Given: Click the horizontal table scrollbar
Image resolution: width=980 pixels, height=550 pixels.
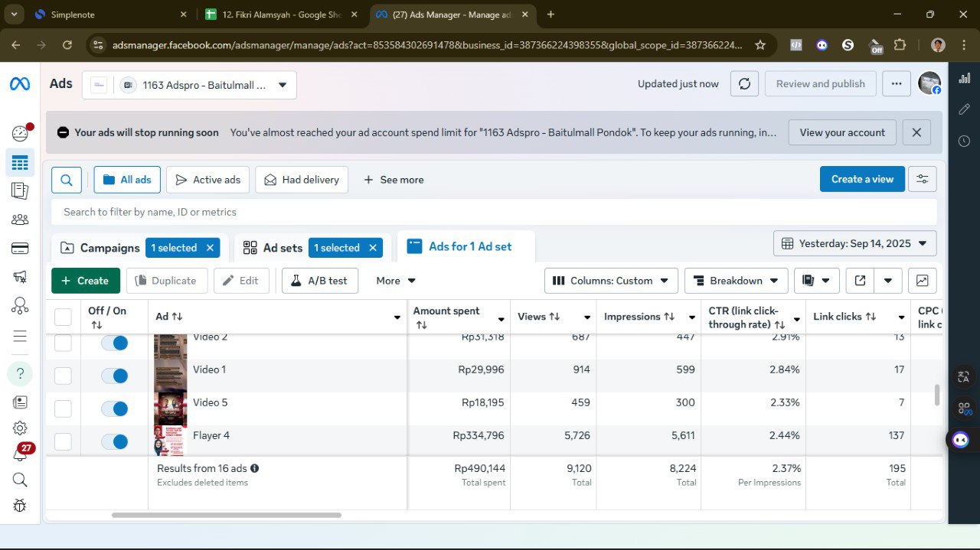Looking at the screenshot, I should (227, 515).
